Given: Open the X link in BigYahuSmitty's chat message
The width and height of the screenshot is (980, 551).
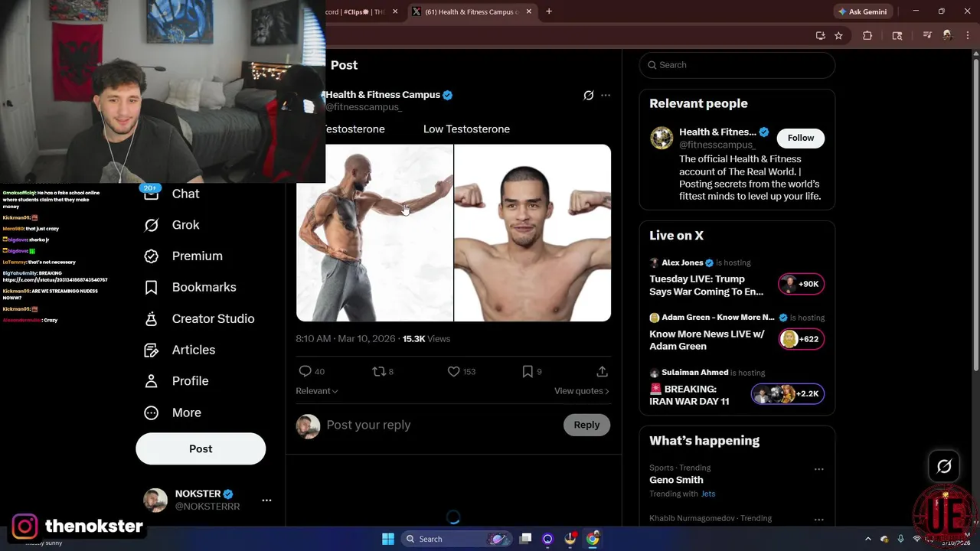Looking at the screenshot, I should pos(55,280).
